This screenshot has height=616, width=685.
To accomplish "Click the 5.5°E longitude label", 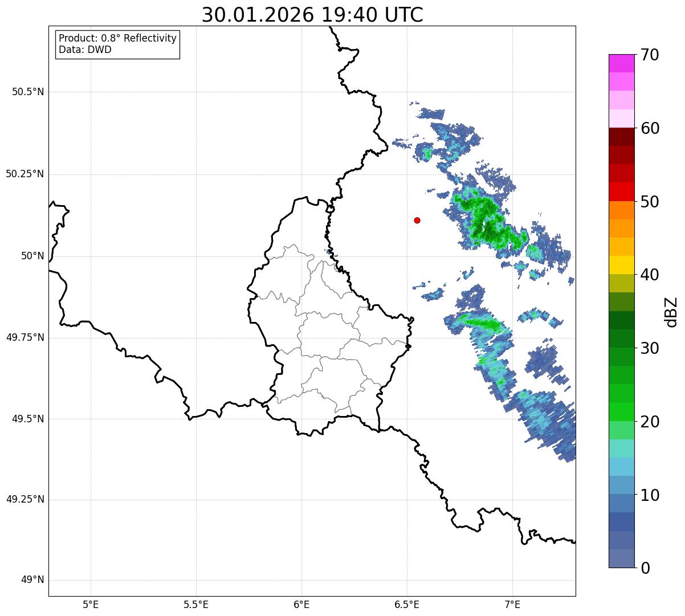I will tap(196, 604).
